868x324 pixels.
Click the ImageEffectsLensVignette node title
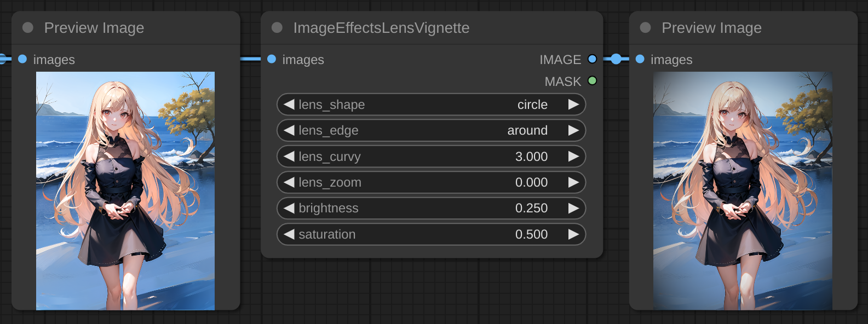[x=381, y=28]
